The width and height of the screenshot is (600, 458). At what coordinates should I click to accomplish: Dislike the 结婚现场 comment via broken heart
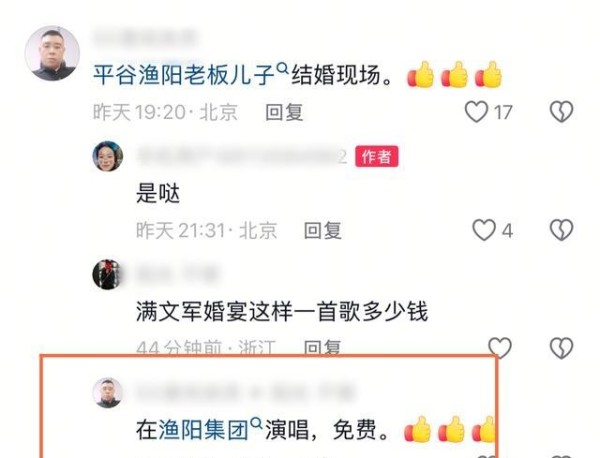pos(561,112)
